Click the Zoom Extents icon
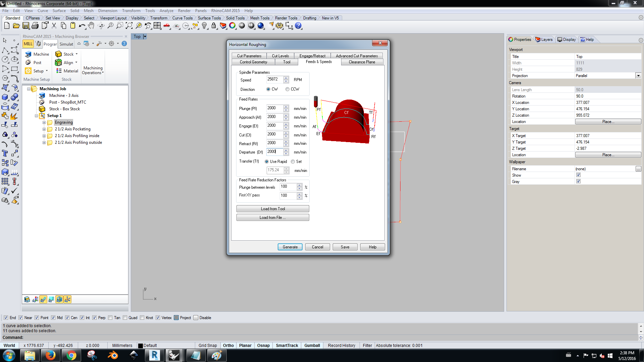This screenshot has width=644, height=362. tap(129, 25)
